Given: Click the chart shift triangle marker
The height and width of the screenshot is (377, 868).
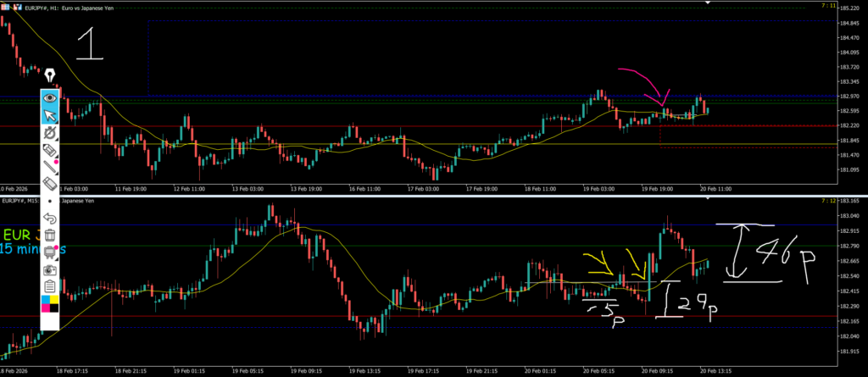Looking at the screenshot, I should pyautogui.click(x=707, y=3).
